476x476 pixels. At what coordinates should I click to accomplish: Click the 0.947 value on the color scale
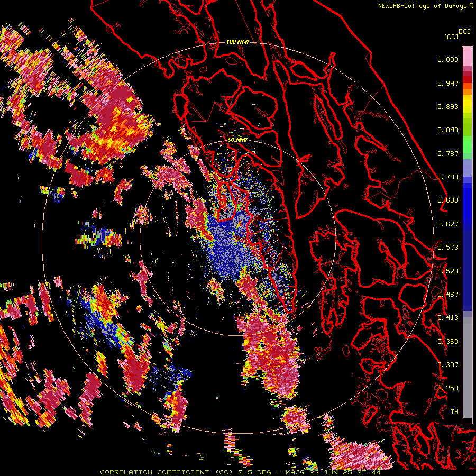448,83
